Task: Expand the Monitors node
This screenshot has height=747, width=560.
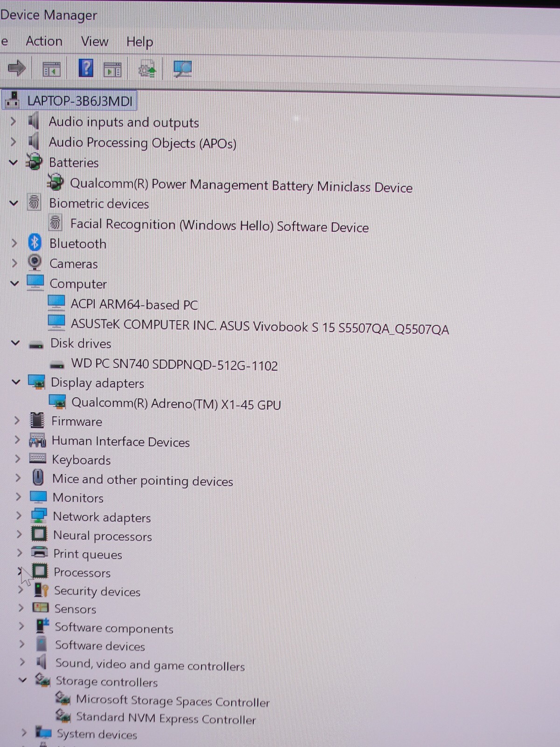Action: 18,496
